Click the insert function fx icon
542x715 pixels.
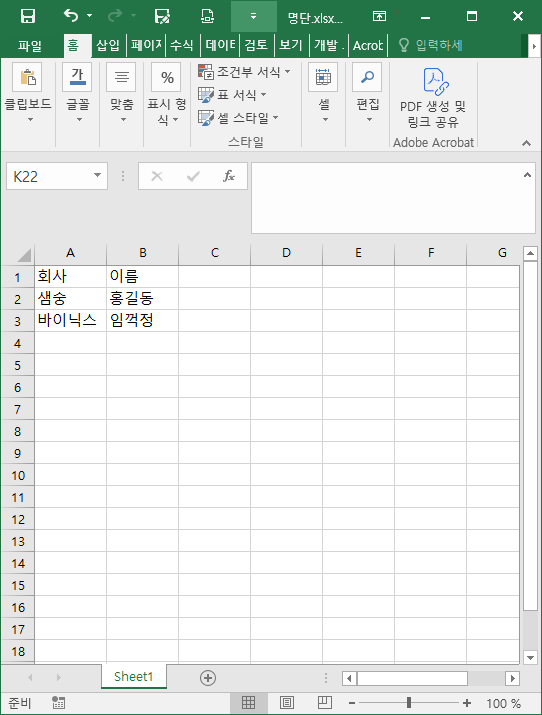coord(229,176)
